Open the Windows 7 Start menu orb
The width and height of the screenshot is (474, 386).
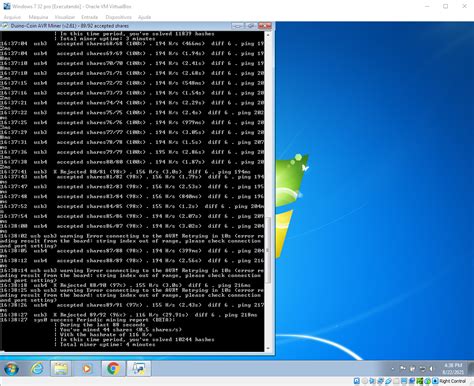point(11,369)
